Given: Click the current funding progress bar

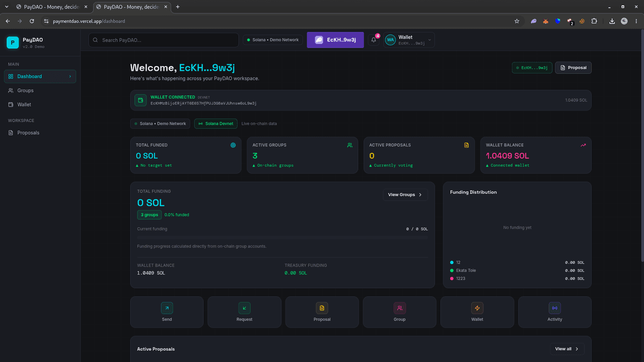Looking at the screenshot, I should [x=282, y=237].
